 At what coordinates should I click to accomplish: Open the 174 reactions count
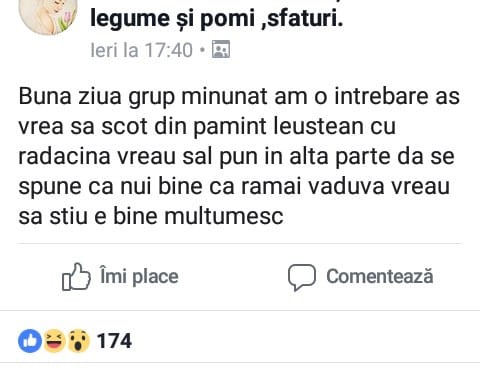click(x=114, y=341)
